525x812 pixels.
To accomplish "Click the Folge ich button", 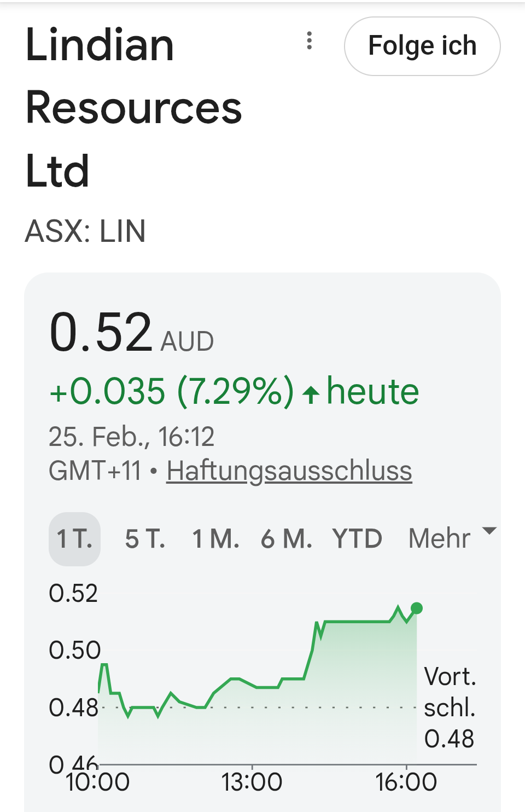I will [422, 46].
